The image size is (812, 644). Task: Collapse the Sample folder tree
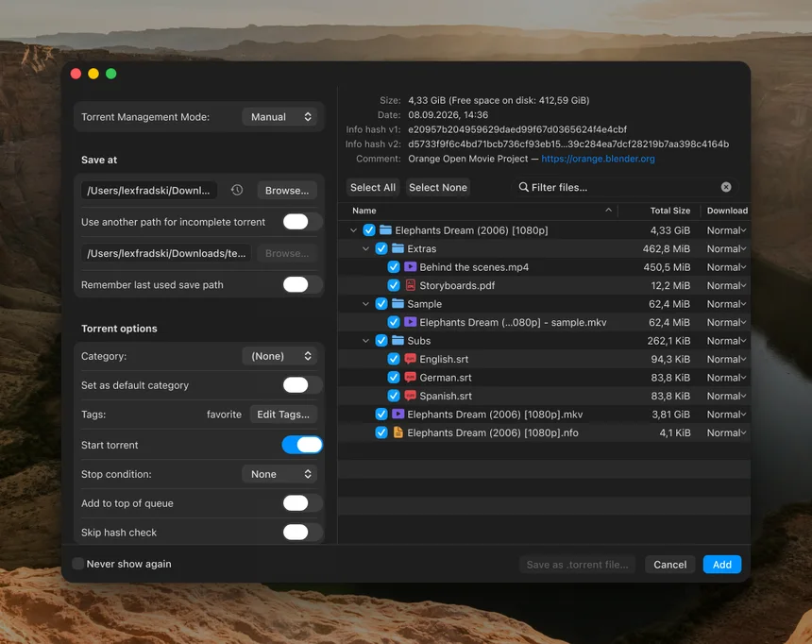(365, 304)
